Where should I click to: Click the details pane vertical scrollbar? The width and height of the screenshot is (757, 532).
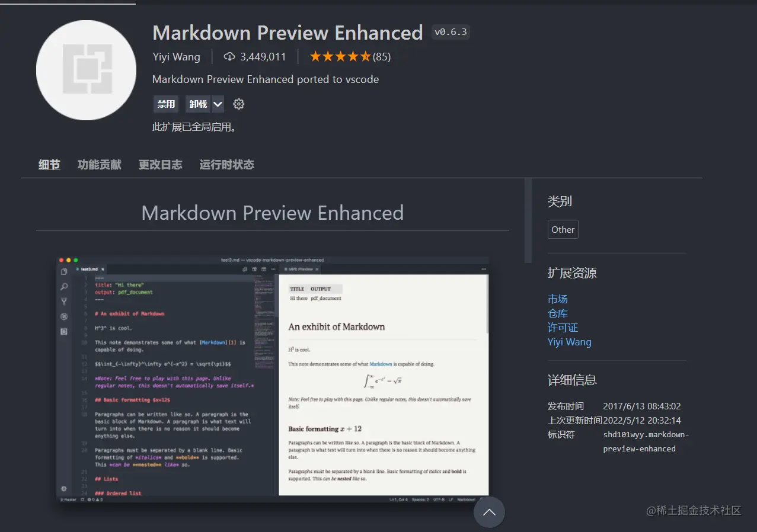tap(528, 220)
